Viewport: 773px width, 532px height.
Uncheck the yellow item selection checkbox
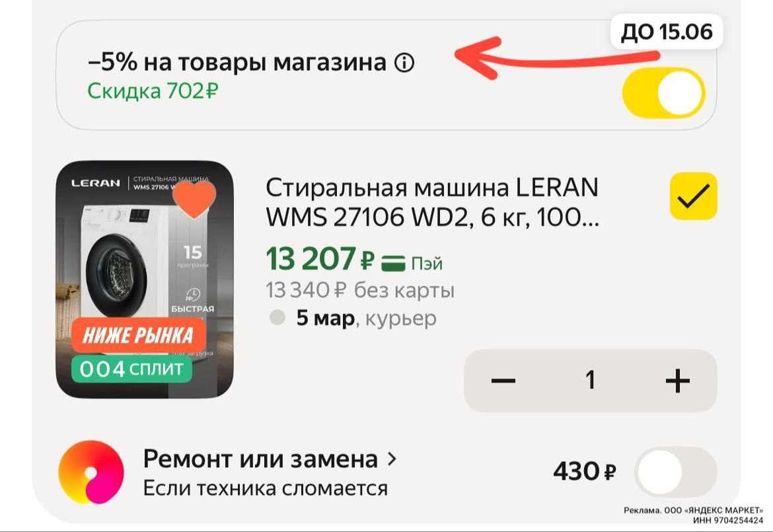point(693,196)
